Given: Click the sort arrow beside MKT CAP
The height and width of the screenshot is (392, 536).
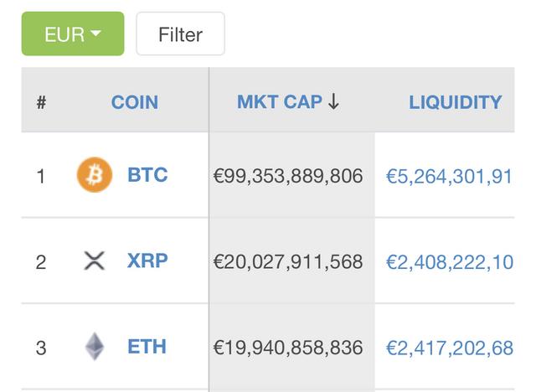Looking at the screenshot, I should tap(333, 101).
